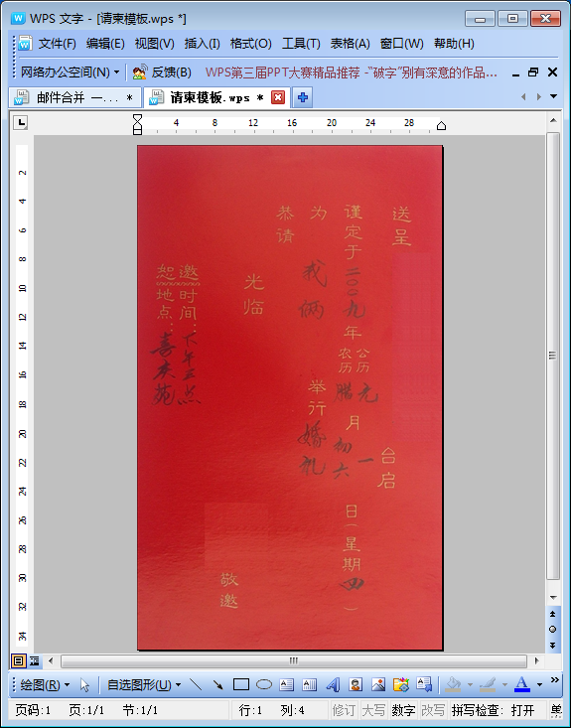Click the vertical scrollbar up arrow

click(x=553, y=121)
